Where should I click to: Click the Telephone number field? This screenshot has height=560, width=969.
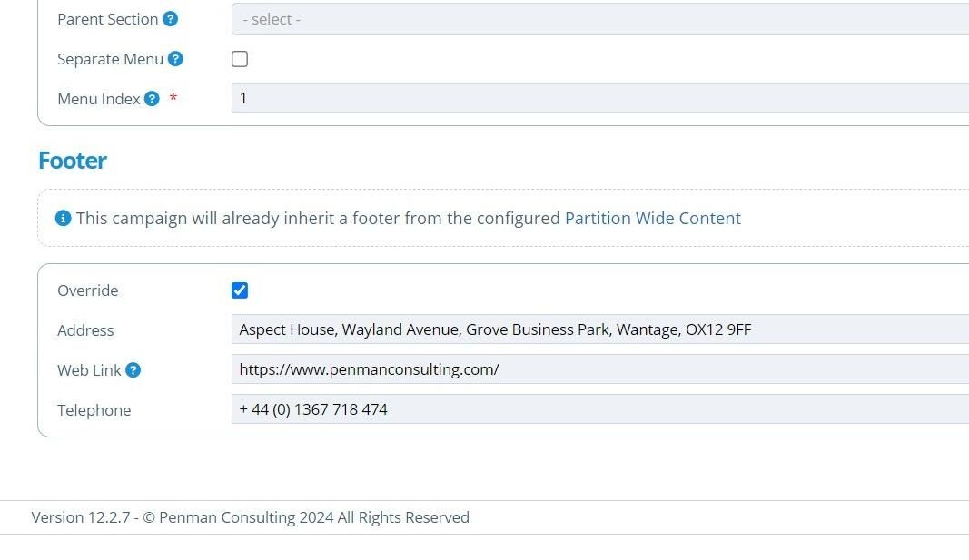(599, 409)
